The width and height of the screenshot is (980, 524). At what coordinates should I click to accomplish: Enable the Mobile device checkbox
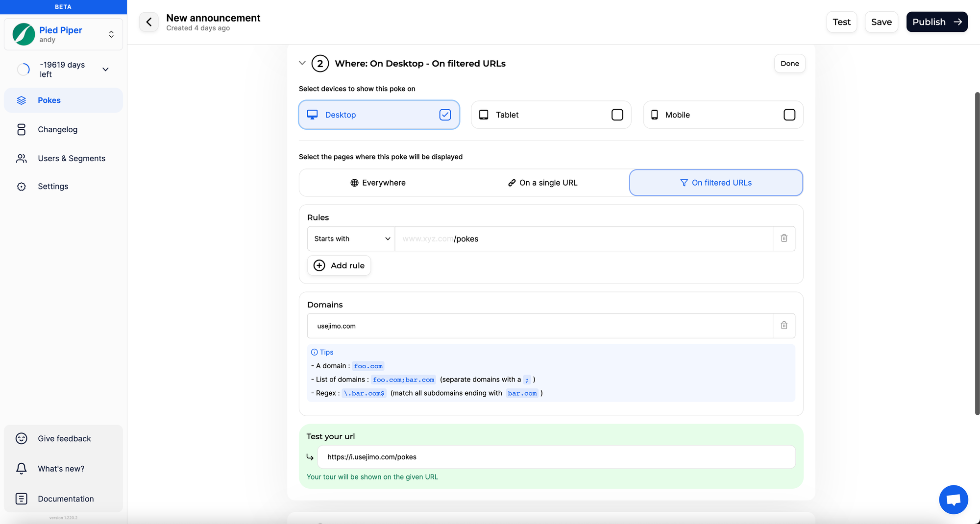[789, 115]
